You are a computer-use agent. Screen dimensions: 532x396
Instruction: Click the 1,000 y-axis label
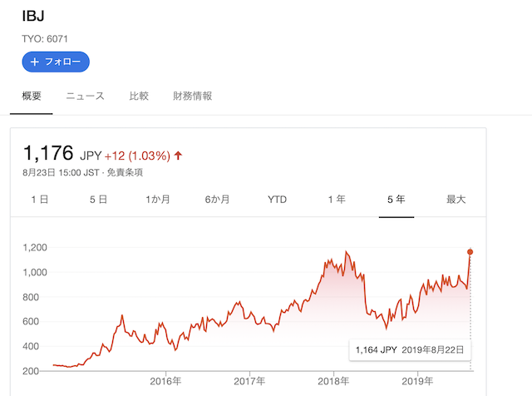pos(35,272)
